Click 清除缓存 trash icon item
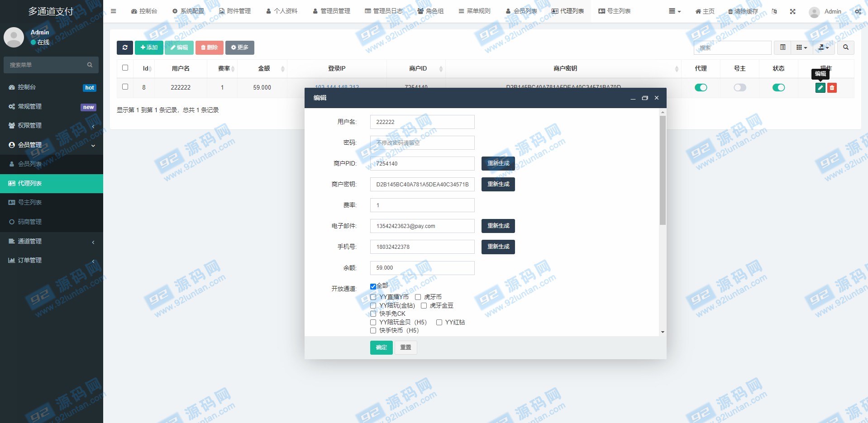Viewport: 868px width, 423px height. [x=743, y=11]
